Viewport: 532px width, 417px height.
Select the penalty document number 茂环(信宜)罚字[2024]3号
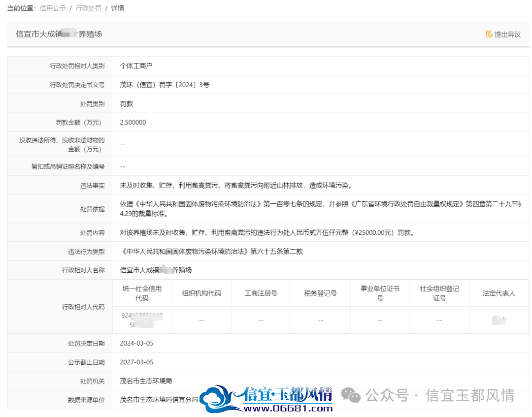(165, 85)
